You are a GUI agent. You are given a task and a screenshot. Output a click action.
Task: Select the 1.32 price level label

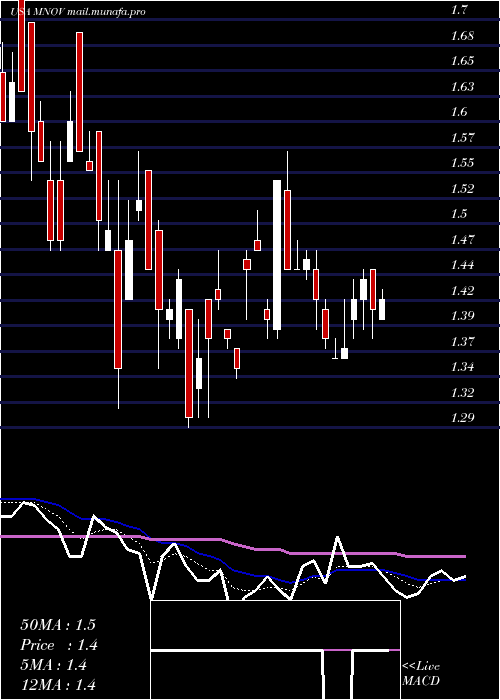[462, 393]
